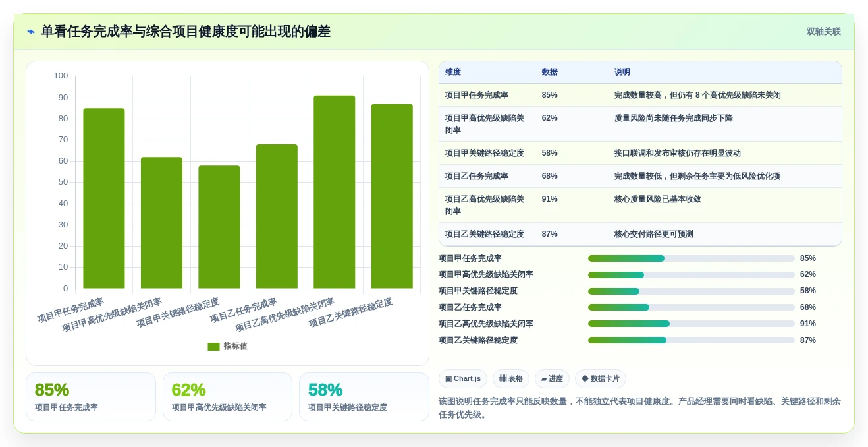Click the 项目甲任务完成率 progress bar at 85%
Image resolution: width=868 pixels, height=447 pixels.
[692, 258]
